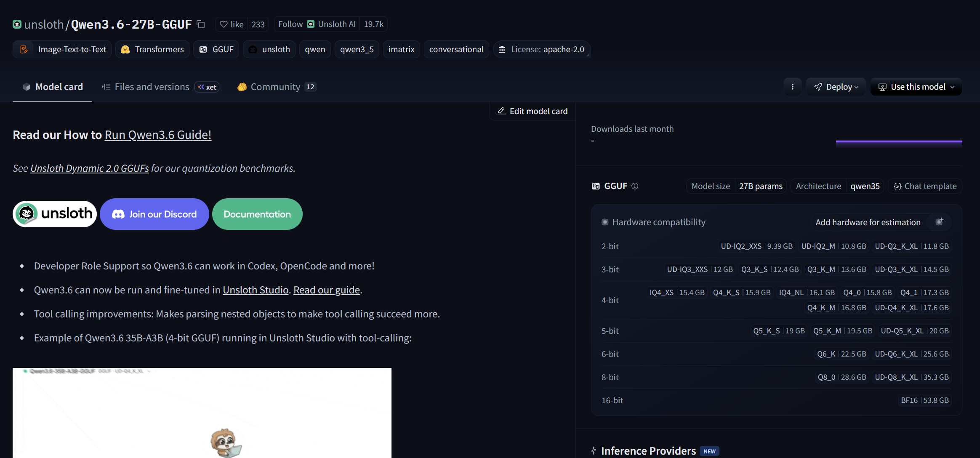This screenshot has height=458, width=980.
Task: Click the Unsloth AI avatar in Follow button
Action: (x=311, y=24)
